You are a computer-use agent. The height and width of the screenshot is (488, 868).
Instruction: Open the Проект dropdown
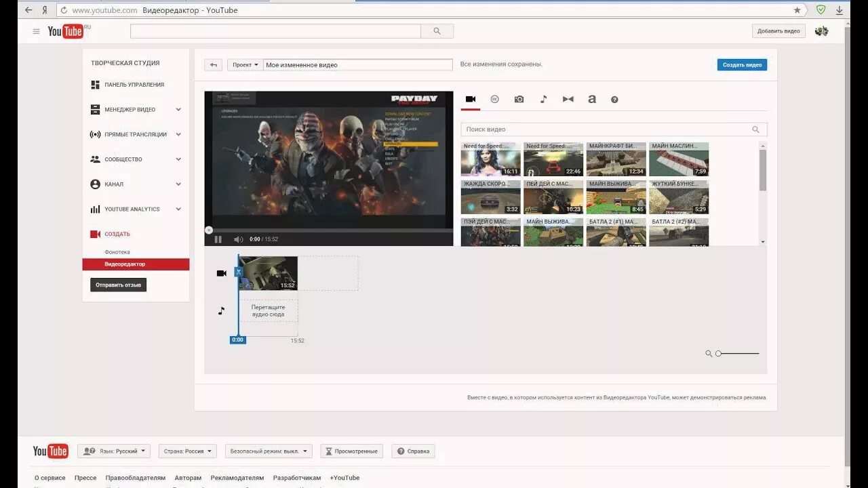pos(245,65)
